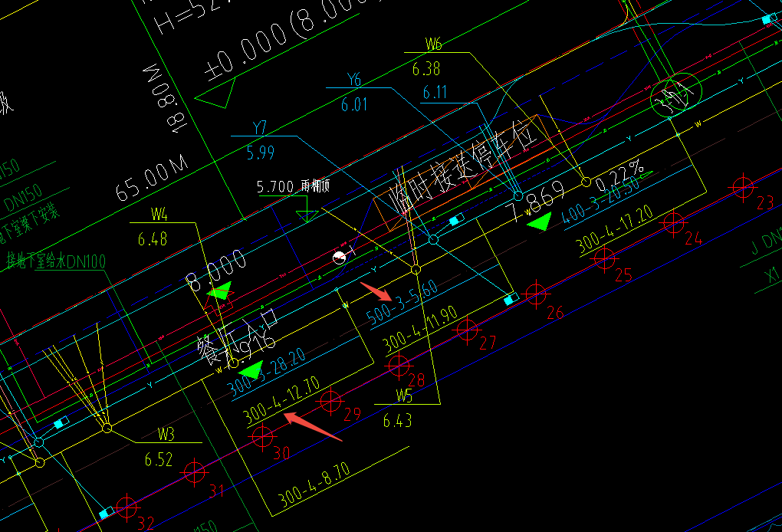782x532 pixels.
Task: Select pipe label 400-3-20.50
Action: 600,199
